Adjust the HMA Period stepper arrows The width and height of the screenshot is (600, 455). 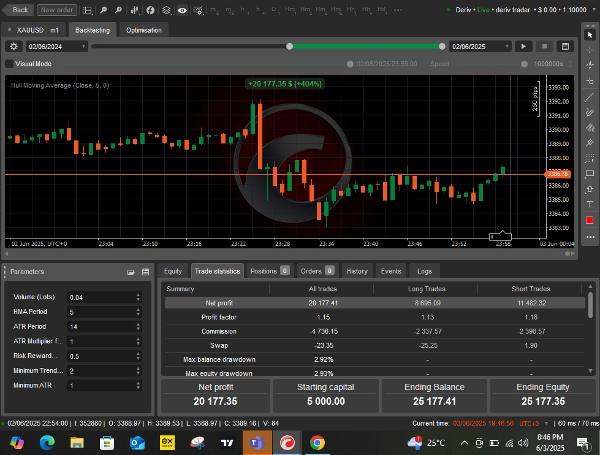(138, 312)
